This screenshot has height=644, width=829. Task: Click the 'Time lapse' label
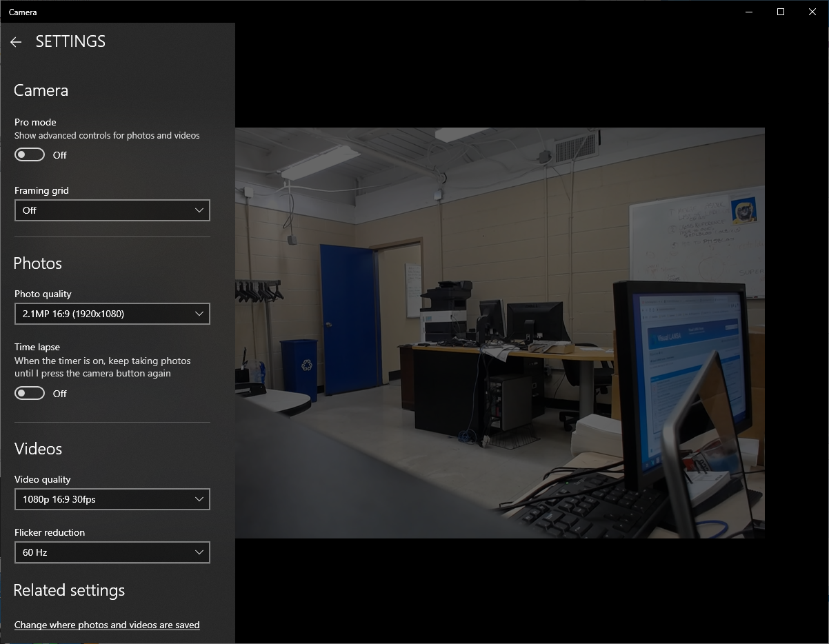(x=37, y=347)
